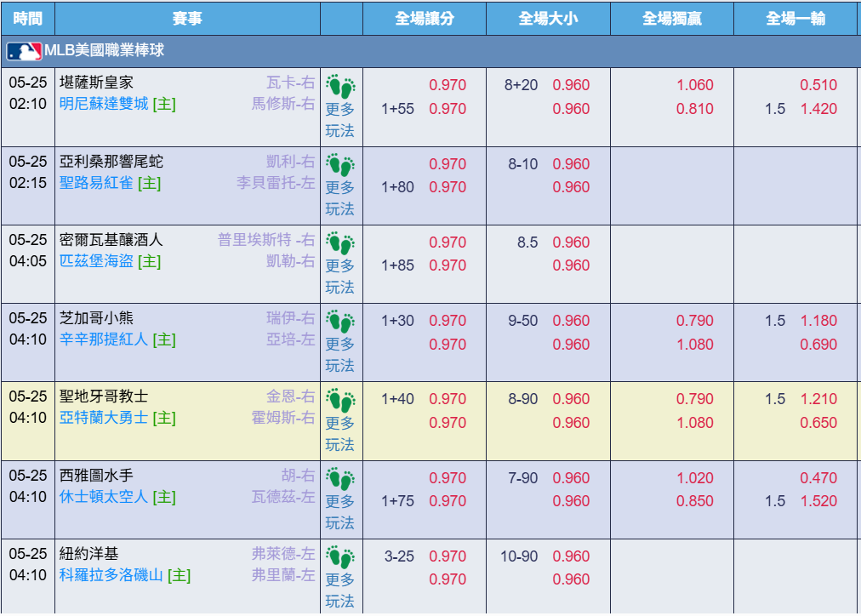Open footprints icon for 堪薩斯皇家 game

340,87
